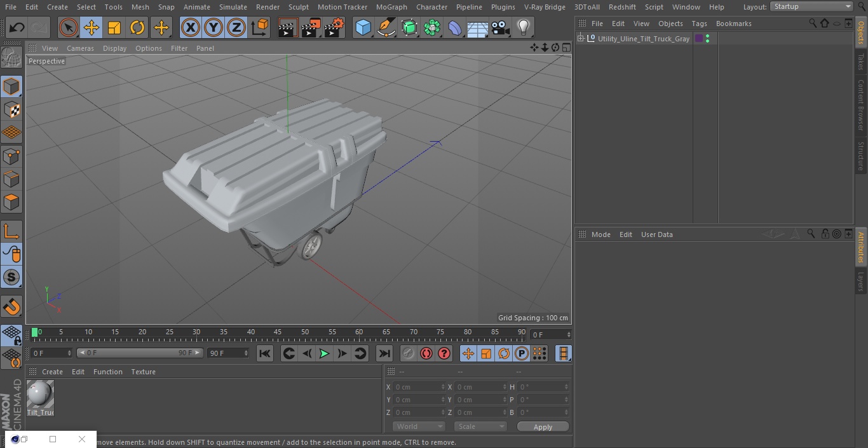Open the Sculpt menu
This screenshot has width=868, height=448.
[x=298, y=7]
